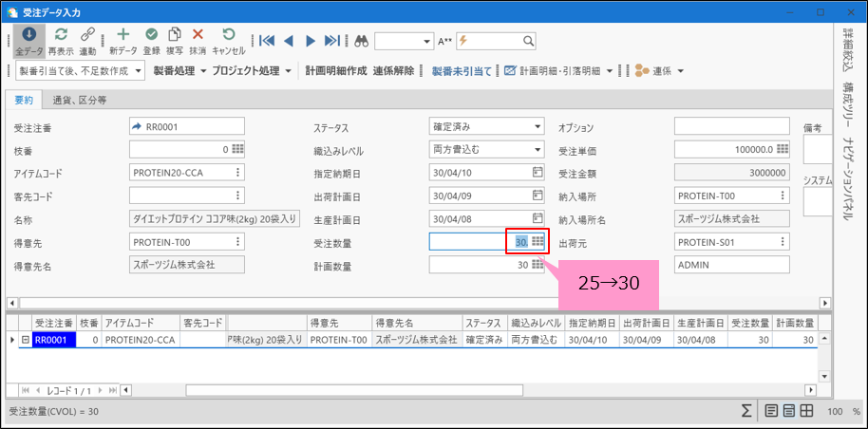
Task: Open lookup dots for アイテムコード
Action: [238, 173]
